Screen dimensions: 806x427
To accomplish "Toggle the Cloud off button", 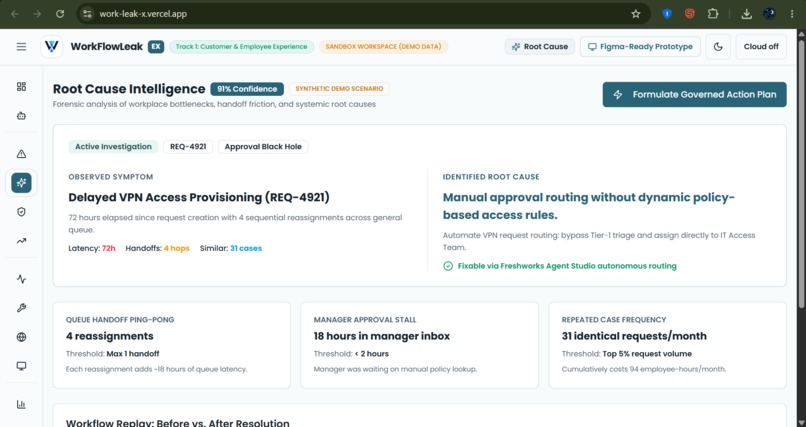I will coord(761,47).
